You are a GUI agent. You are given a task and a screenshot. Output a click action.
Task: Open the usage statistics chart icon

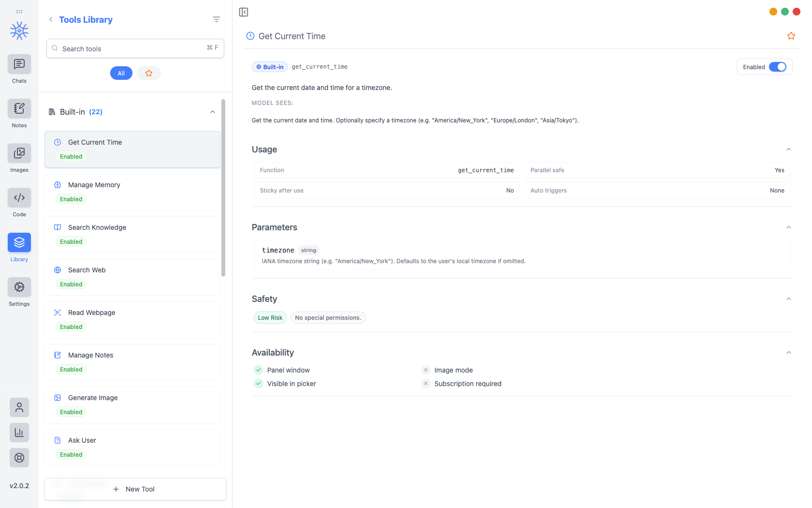tap(19, 433)
